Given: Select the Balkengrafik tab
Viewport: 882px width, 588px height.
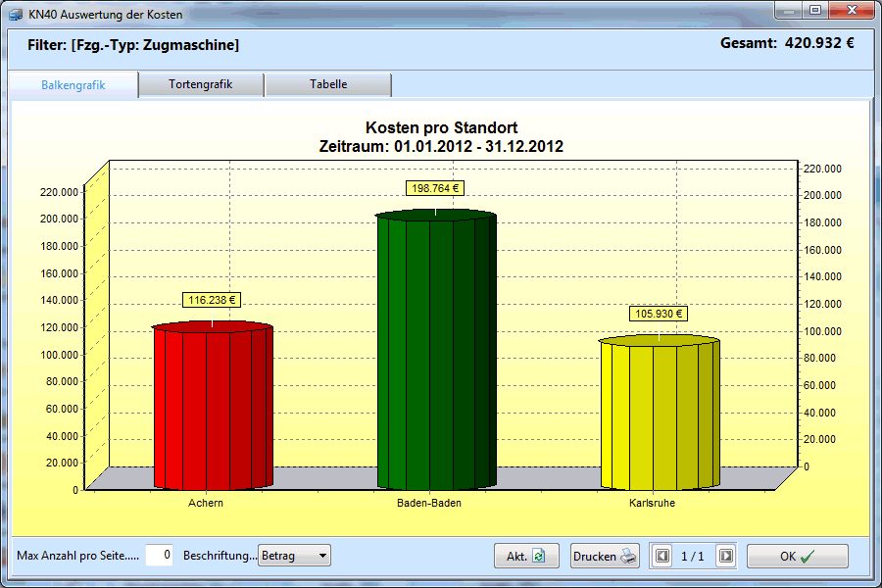Looking at the screenshot, I should click(x=73, y=85).
